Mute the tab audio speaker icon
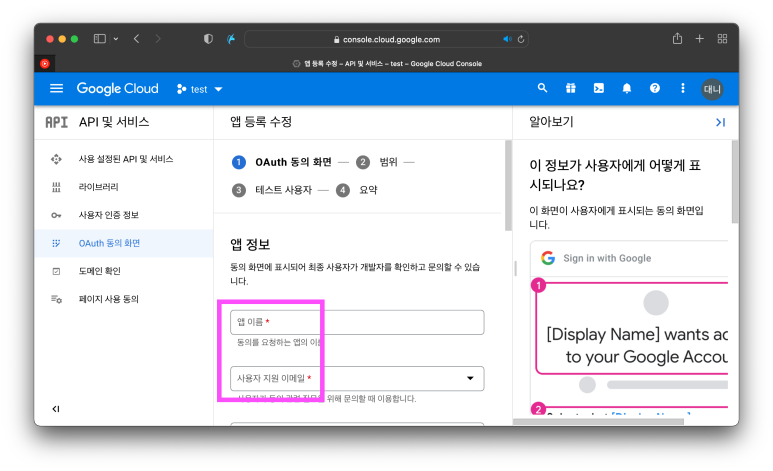Screen dimensions: 773x471 507,39
